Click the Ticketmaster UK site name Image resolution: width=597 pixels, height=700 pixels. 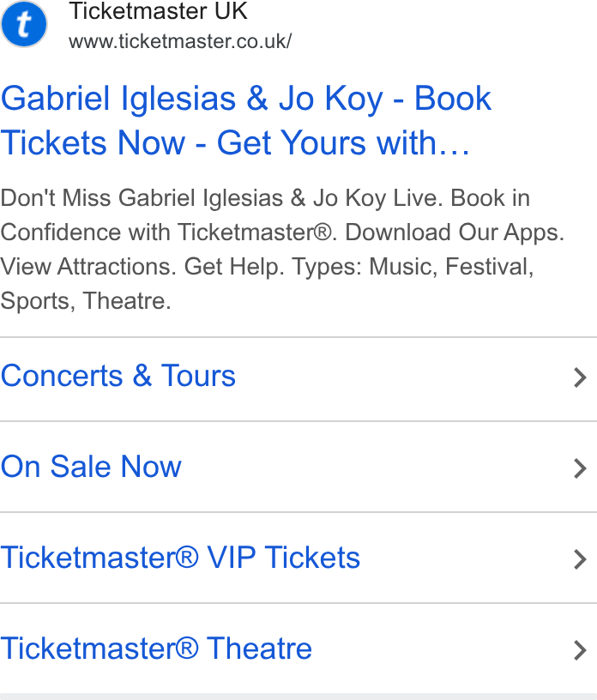click(x=158, y=11)
